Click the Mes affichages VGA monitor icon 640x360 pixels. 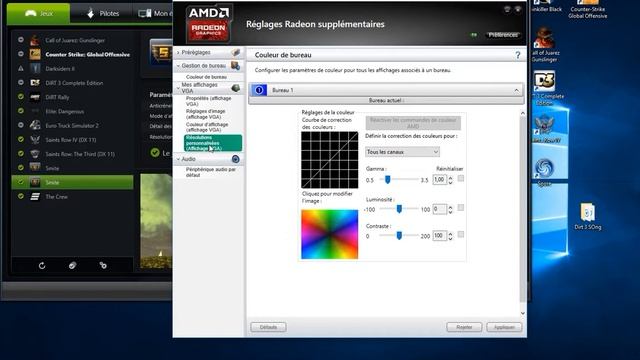click(x=236, y=87)
